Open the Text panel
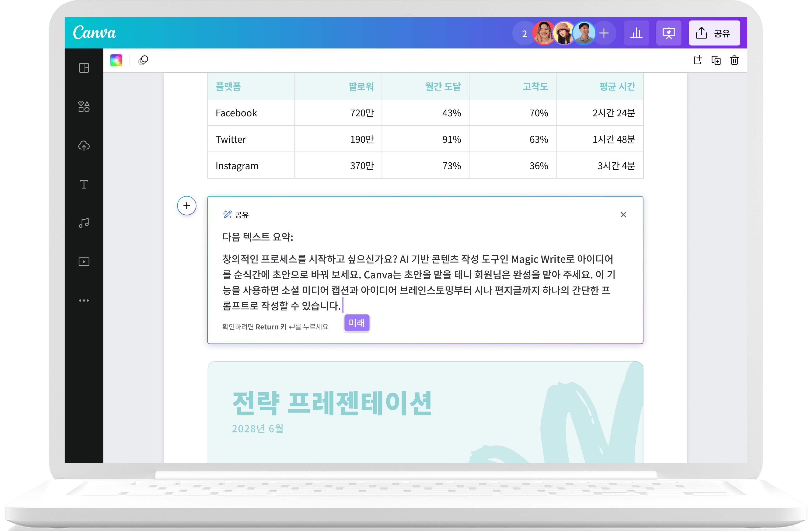 pos(83,184)
